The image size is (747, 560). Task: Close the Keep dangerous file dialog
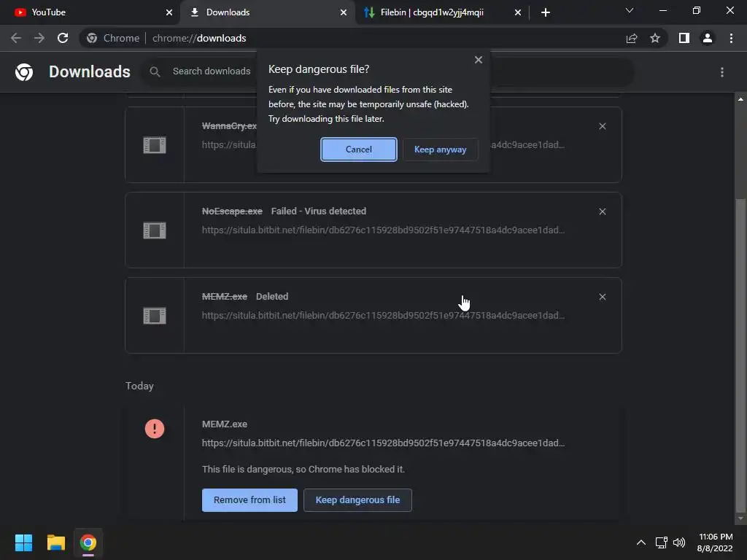tap(479, 60)
